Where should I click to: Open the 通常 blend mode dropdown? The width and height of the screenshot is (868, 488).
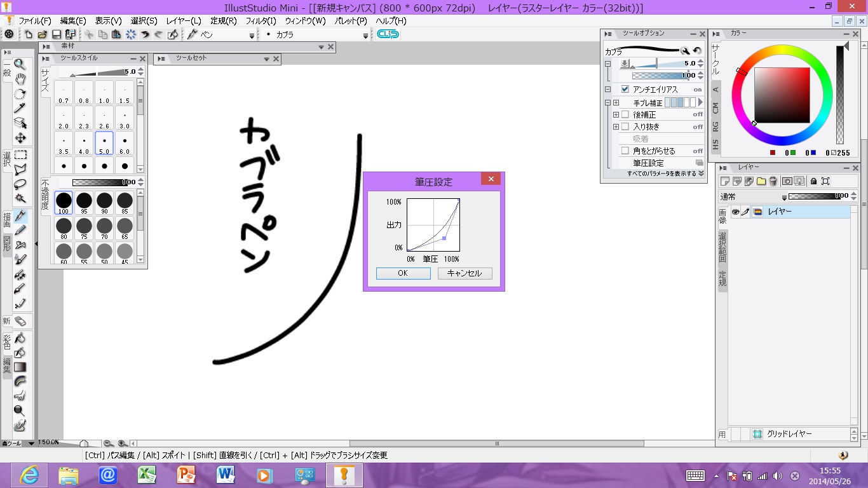coord(784,197)
